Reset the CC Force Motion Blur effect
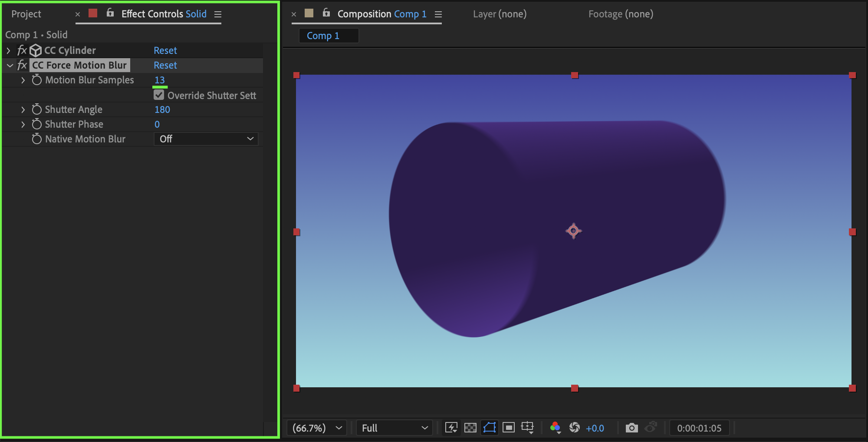Viewport: 868px width, 442px height. [x=165, y=65]
